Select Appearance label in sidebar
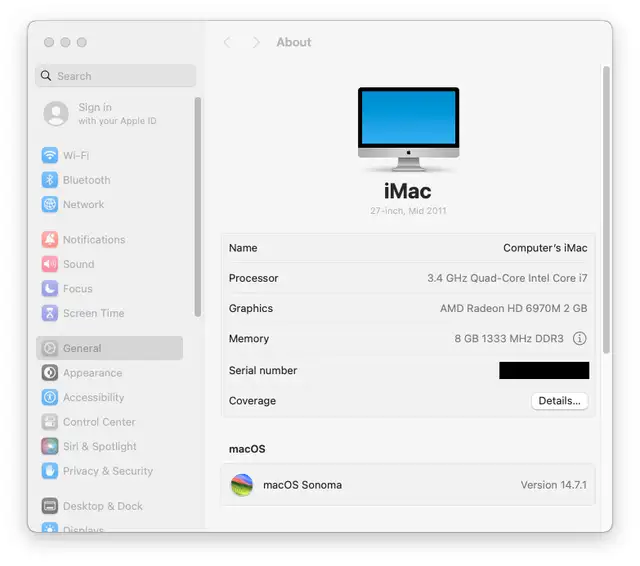This screenshot has width=640, height=566. (x=92, y=373)
